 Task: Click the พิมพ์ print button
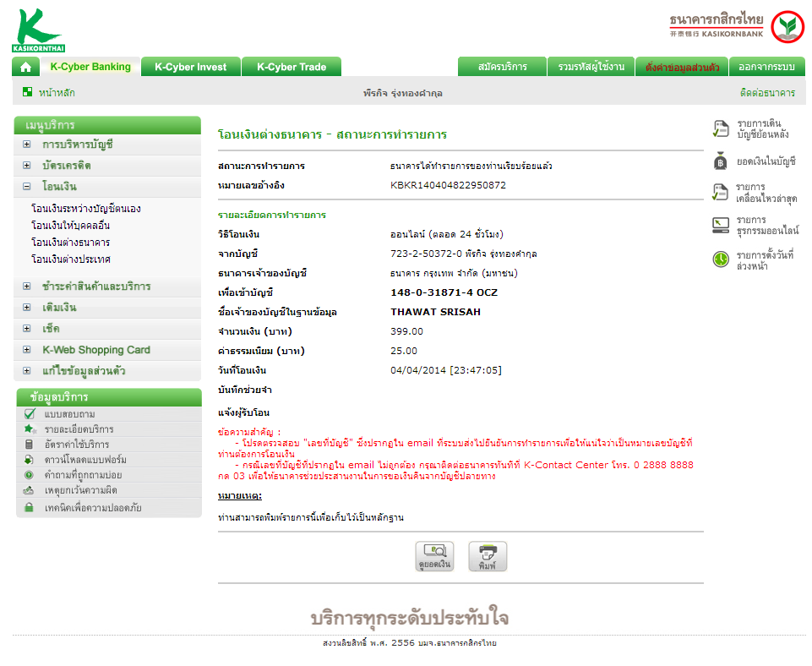[x=488, y=556]
